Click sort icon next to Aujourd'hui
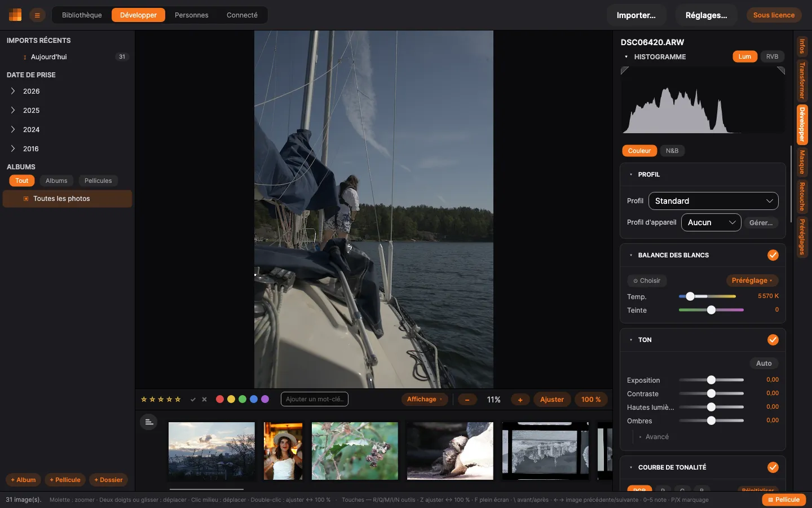This screenshot has height=508, width=812. (x=25, y=57)
